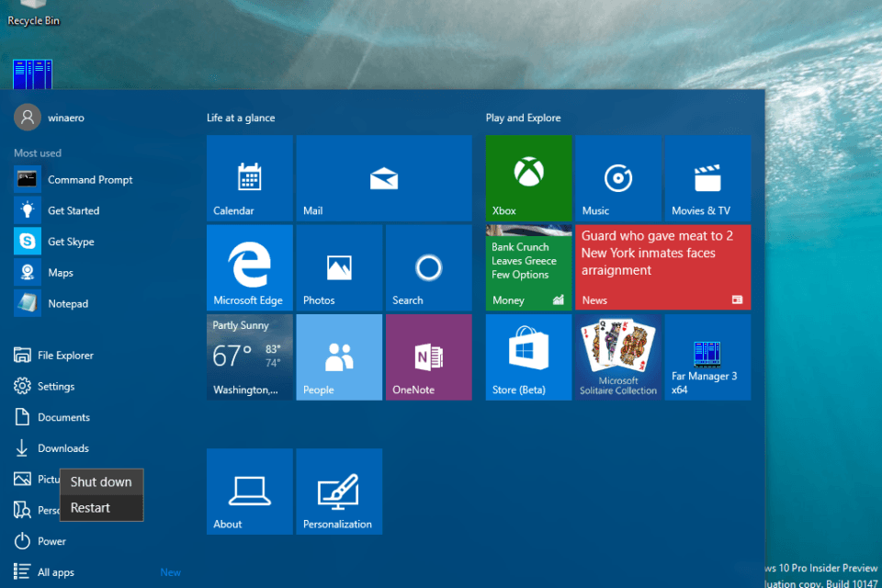Open the Calendar tile
The image size is (882, 588).
click(x=249, y=178)
